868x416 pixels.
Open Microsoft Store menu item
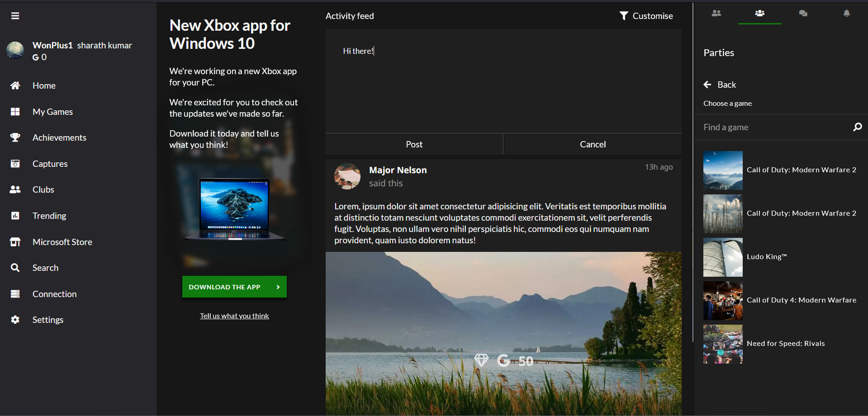pyautogui.click(x=62, y=242)
